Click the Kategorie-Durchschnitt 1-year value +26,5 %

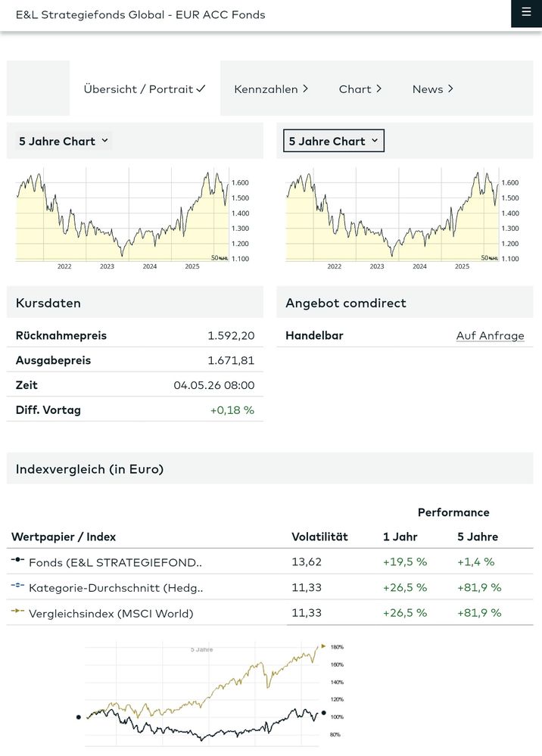coord(404,587)
